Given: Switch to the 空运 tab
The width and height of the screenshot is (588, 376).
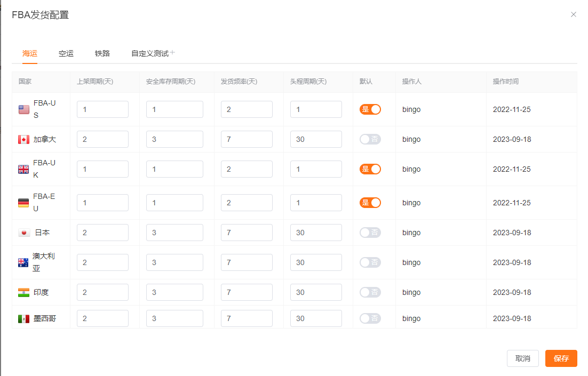Looking at the screenshot, I should pos(66,53).
